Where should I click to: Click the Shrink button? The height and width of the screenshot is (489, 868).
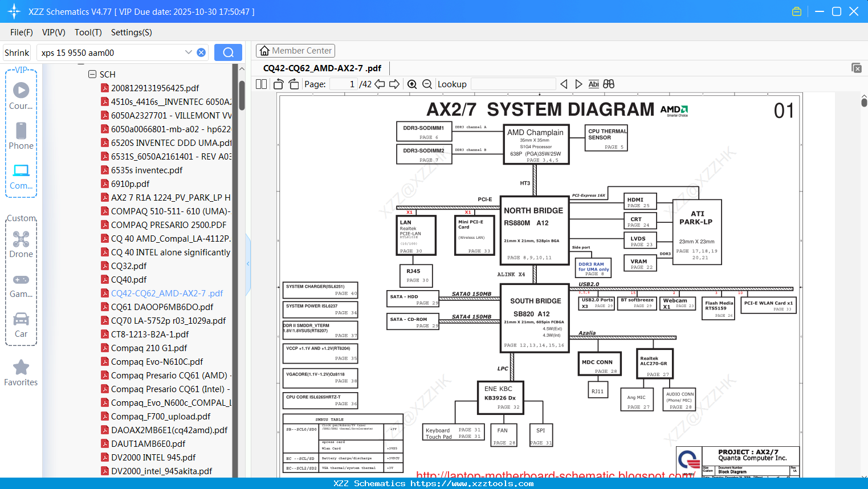(x=17, y=52)
